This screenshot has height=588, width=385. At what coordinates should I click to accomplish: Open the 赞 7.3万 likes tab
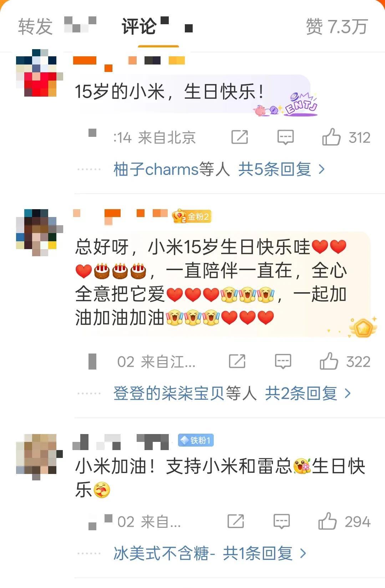point(336,27)
